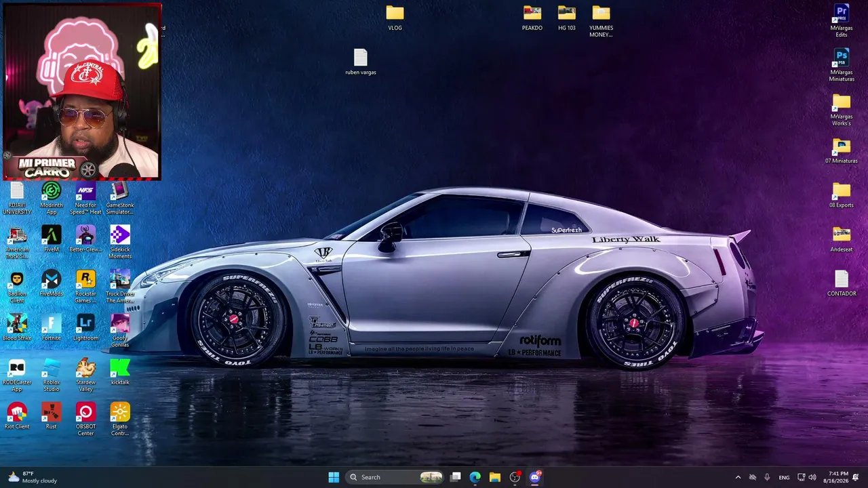The image size is (868, 488).
Task: Select the GameStonk Simulator shortcut
Action: click(x=120, y=198)
